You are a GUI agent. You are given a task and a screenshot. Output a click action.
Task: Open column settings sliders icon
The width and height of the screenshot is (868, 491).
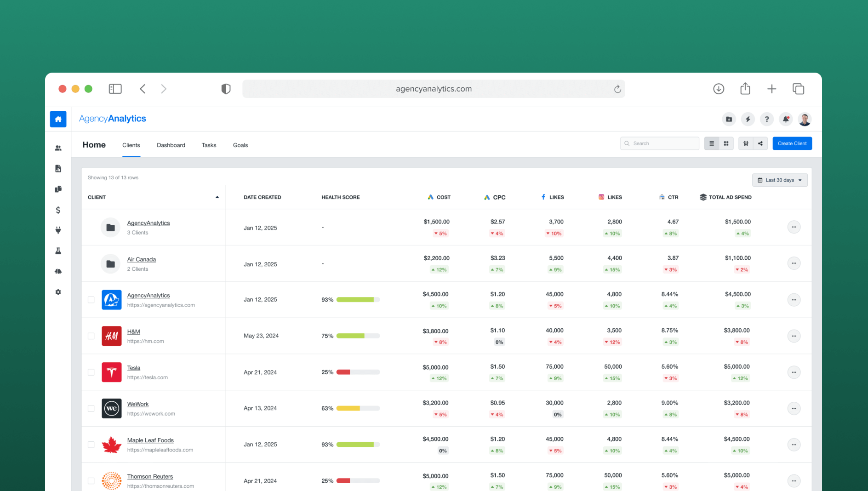coord(746,143)
